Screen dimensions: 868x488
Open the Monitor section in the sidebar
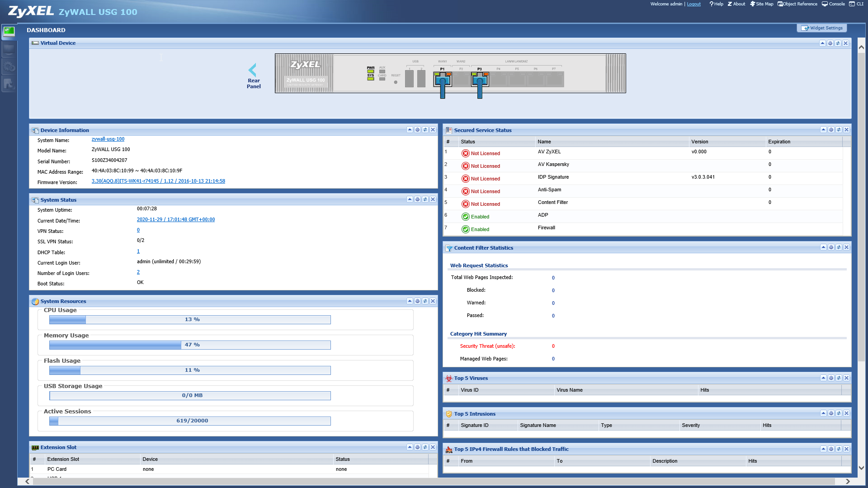[9, 49]
